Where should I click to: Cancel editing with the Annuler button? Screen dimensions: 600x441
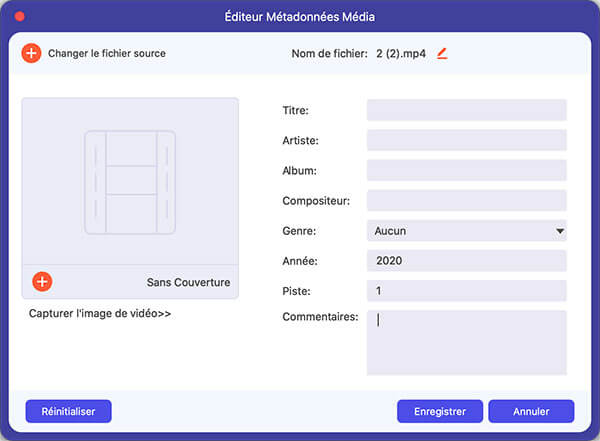531,411
